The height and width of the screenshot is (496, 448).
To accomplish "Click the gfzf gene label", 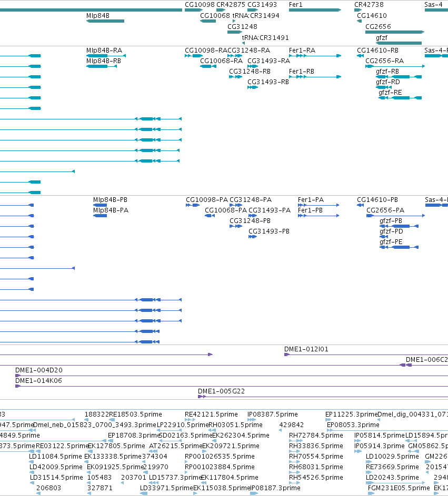I will pos(382,38).
